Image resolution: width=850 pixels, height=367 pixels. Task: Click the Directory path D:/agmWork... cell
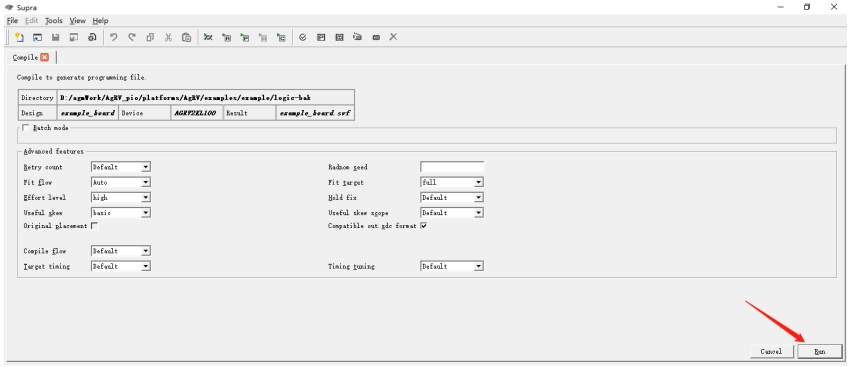tap(205, 98)
